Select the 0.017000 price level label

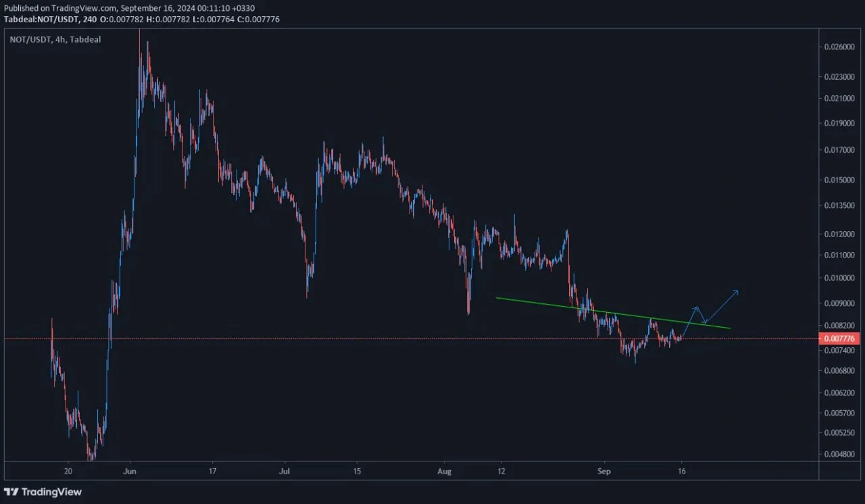(x=840, y=150)
